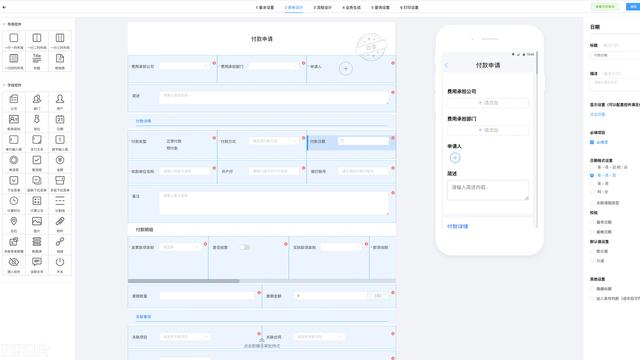Add the paperclip attachment field component
The image size is (640, 360).
tap(60, 224)
